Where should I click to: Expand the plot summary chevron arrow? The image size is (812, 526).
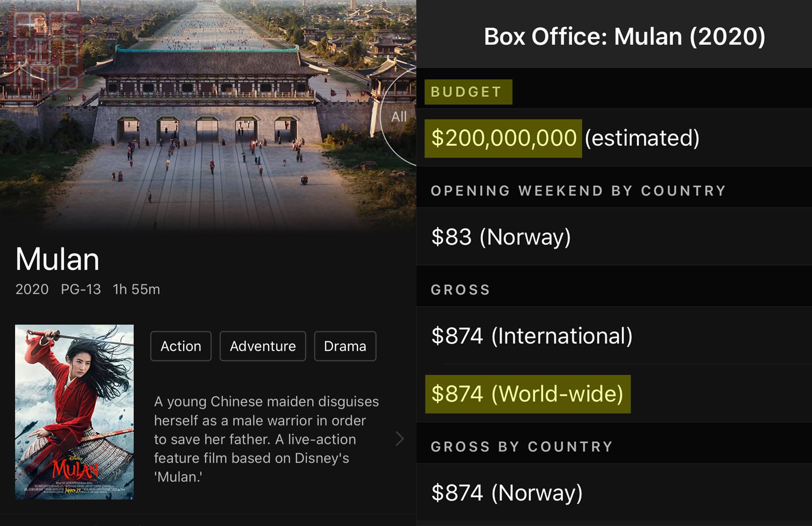[x=400, y=439]
